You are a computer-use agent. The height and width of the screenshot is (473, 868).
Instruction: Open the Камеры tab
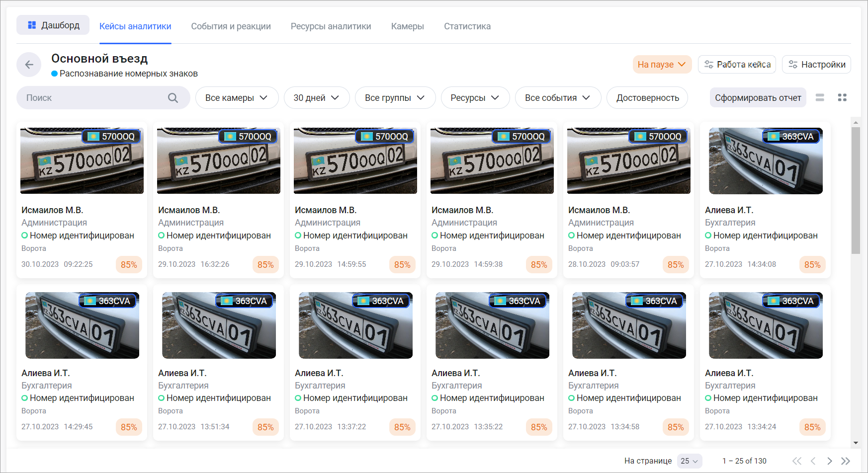[x=407, y=26]
